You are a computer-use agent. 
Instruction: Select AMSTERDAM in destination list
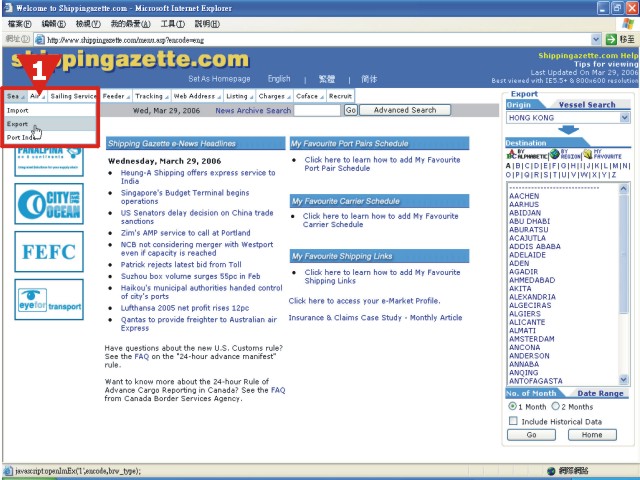point(531,339)
